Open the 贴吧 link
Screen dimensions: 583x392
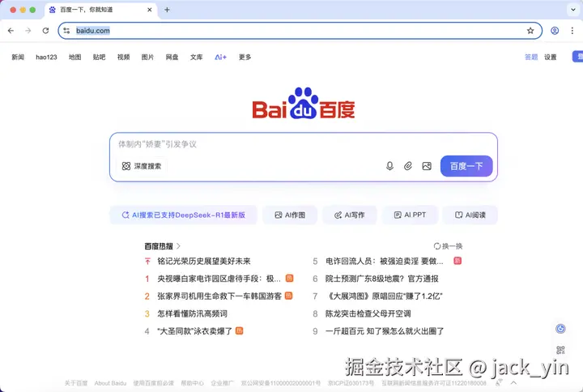(100, 57)
